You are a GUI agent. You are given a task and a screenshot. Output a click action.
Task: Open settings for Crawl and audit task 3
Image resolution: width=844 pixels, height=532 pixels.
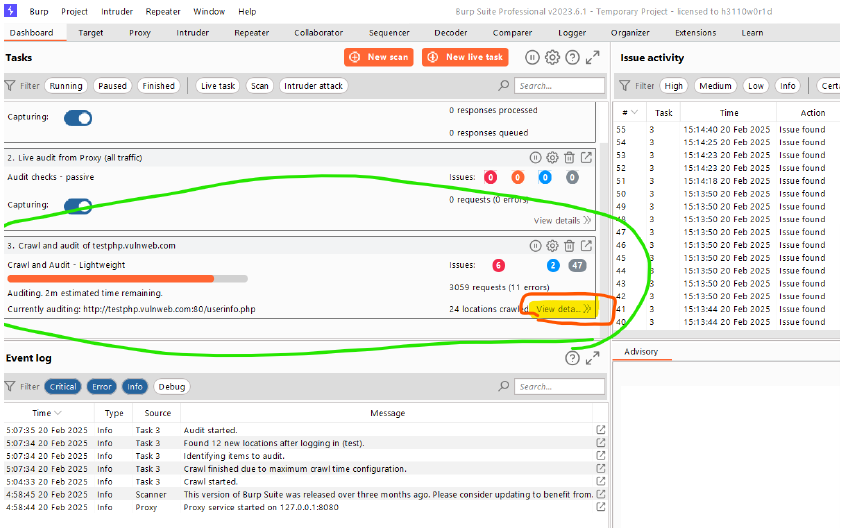coord(552,246)
